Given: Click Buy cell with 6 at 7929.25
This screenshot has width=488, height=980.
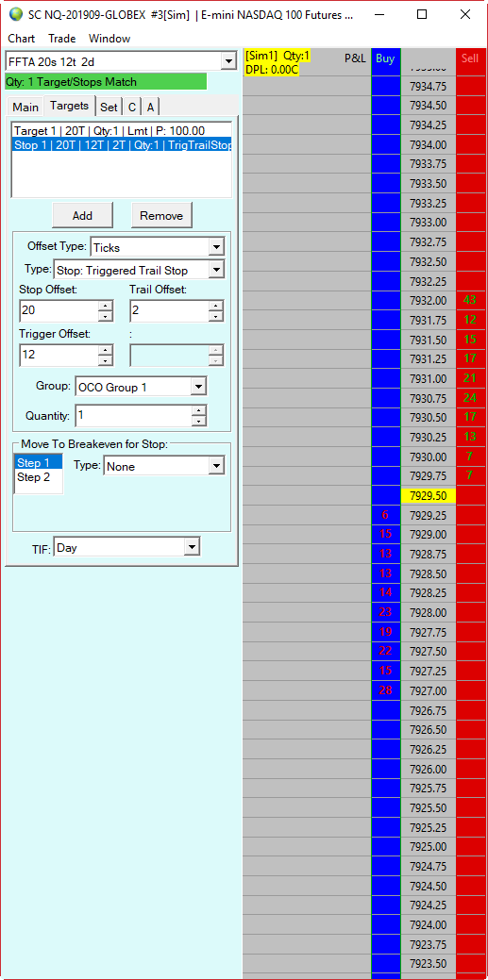Looking at the screenshot, I should tap(385, 515).
